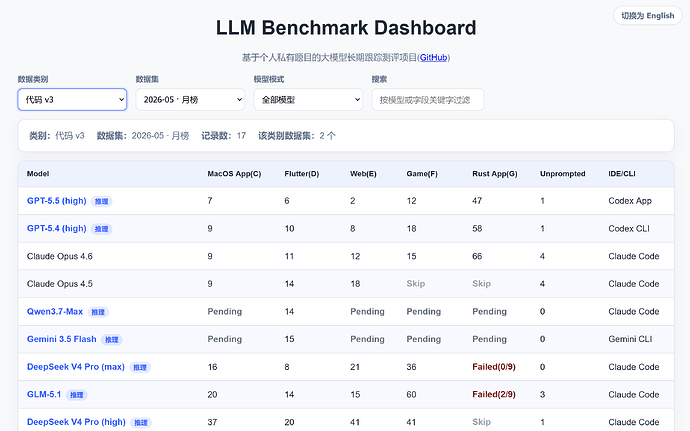Click Rust App Skip in DeepSeek V4 Pro (high) row
The height and width of the screenshot is (431, 690).
pos(481,422)
